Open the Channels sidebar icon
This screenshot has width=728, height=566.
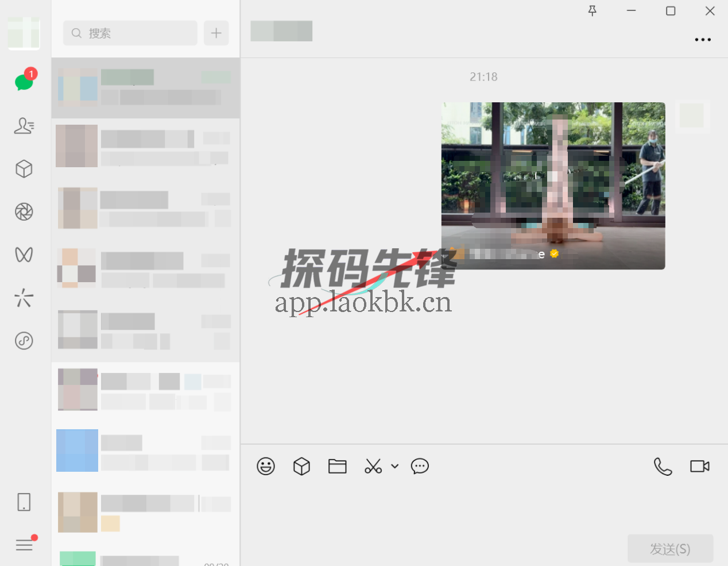pyautogui.click(x=24, y=255)
